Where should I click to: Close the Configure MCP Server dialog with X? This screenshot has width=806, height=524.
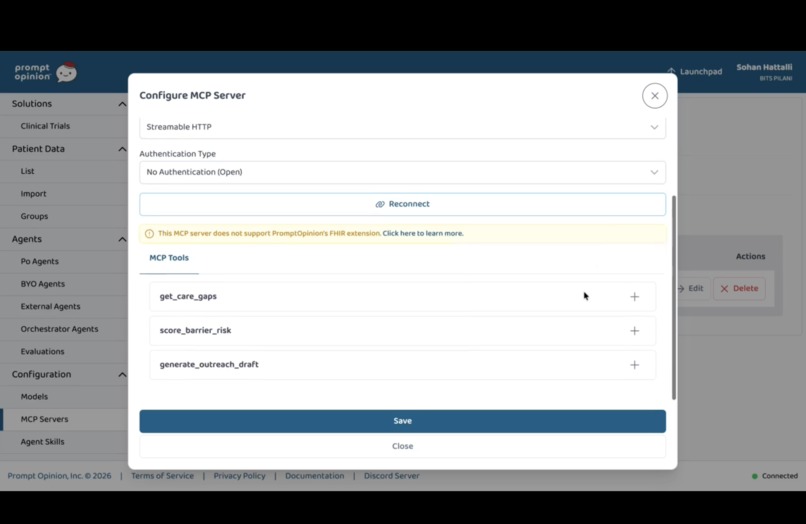[x=654, y=96]
